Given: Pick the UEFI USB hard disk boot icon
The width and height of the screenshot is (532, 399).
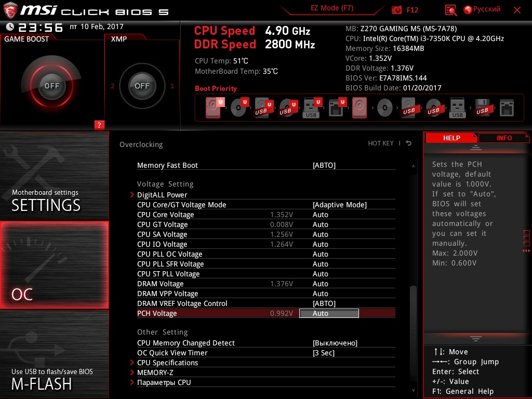Looking at the screenshot, I should 263,108.
